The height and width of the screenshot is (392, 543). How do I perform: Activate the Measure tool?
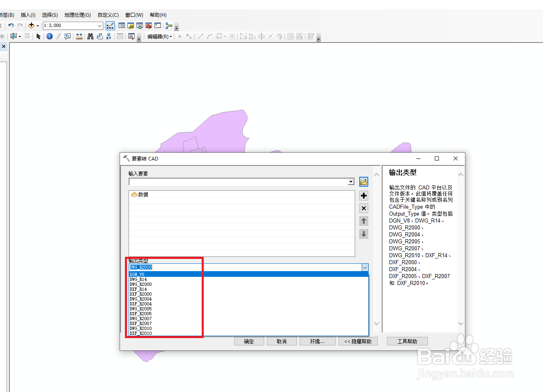(x=79, y=36)
